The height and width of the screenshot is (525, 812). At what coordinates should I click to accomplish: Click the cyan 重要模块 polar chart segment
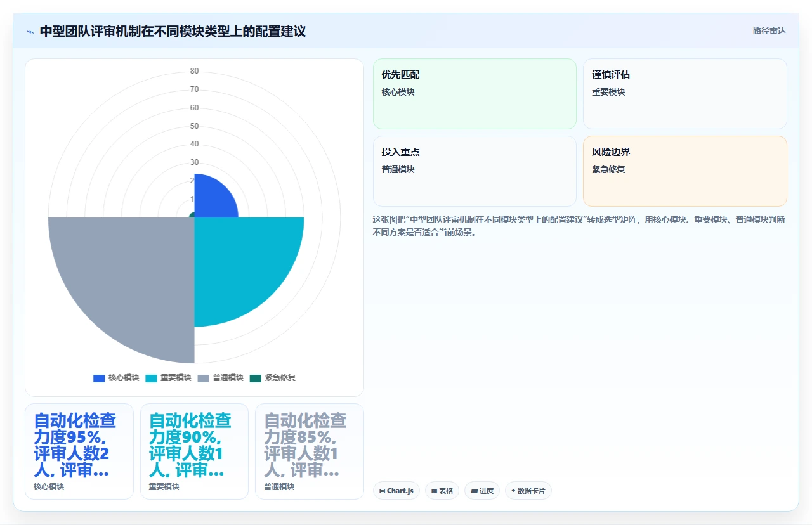[241, 263]
